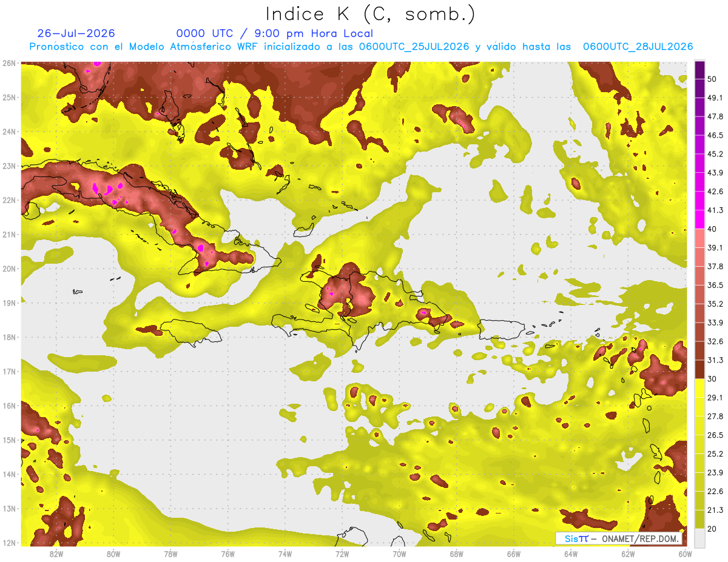Click the "20N" latitude axis label
Image resolution: width=728 pixels, height=562 pixels.
click(x=9, y=269)
